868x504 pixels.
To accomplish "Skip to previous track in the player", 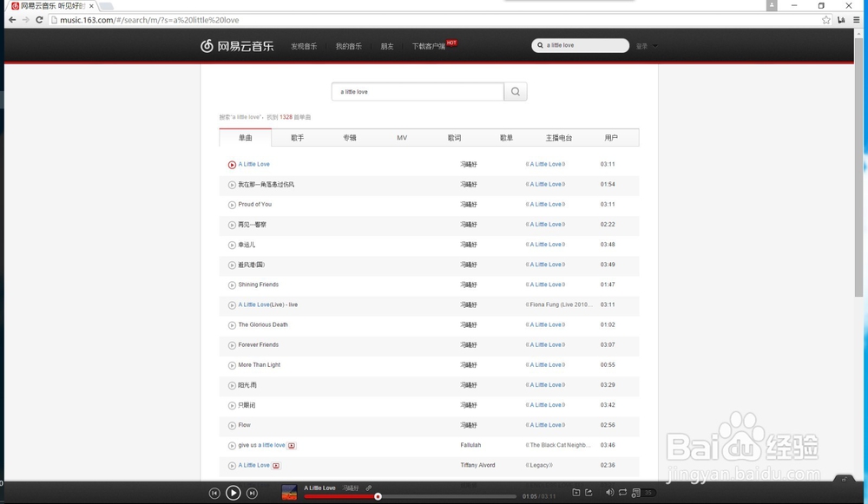I will [x=214, y=492].
